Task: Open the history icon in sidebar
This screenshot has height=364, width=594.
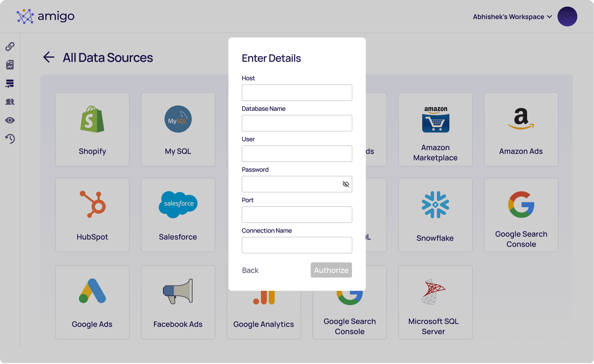Action: click(10, 139)
